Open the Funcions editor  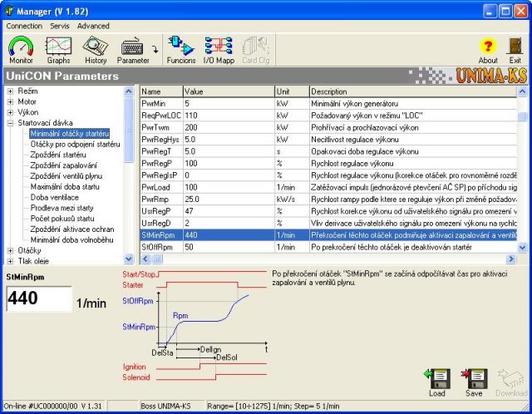[x=181, y=50]
